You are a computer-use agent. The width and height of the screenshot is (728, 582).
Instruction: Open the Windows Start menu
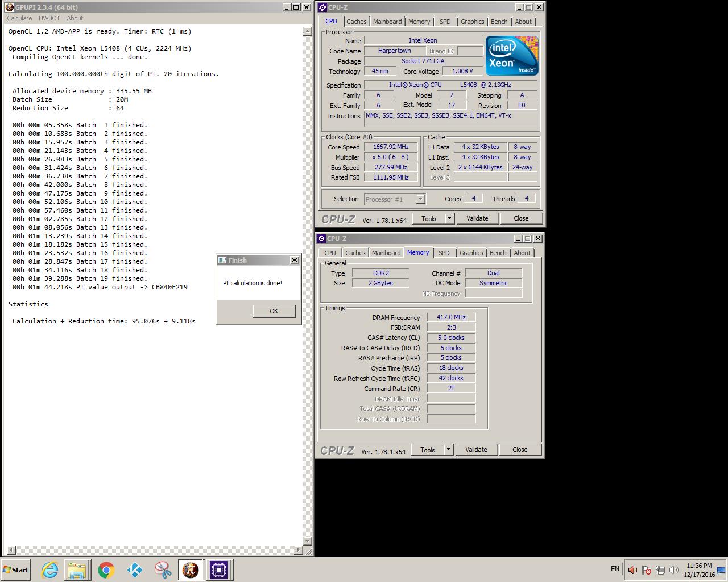tap(16, 569)
